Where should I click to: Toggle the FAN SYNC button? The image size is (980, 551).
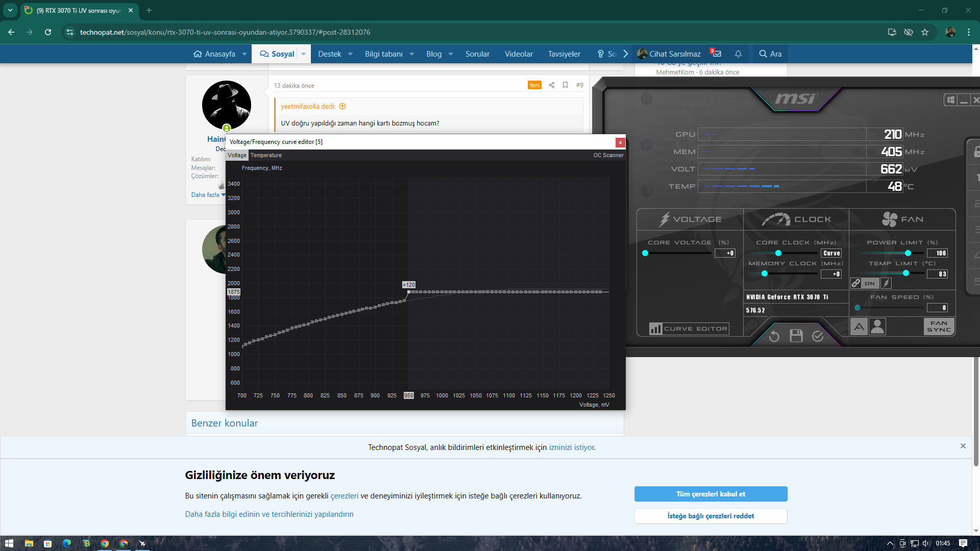pyautogui.click(x=939, y=327)
